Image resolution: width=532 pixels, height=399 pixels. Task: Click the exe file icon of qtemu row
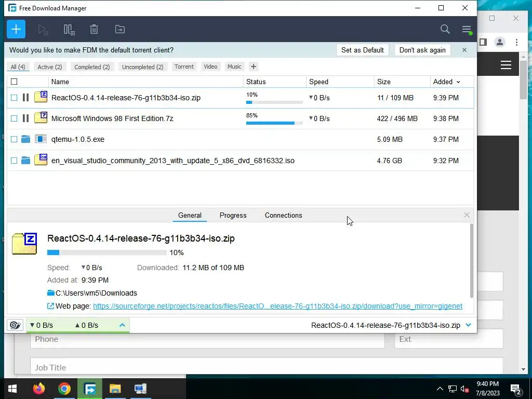[x=41, y=139]
